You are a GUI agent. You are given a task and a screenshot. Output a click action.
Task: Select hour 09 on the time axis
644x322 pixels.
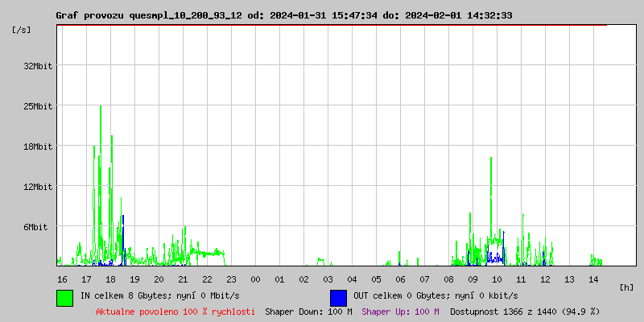tap(473, 279)
